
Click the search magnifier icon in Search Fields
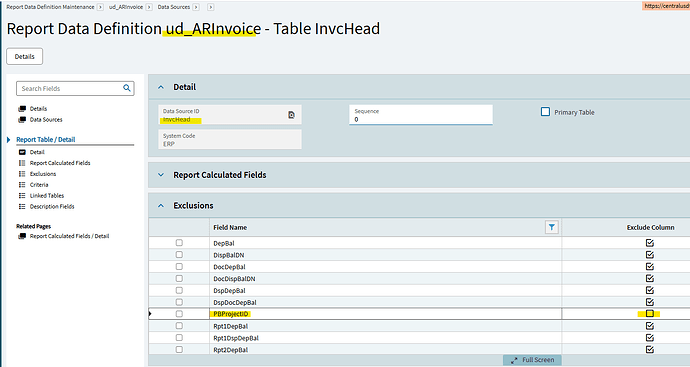tap(127, 88)
